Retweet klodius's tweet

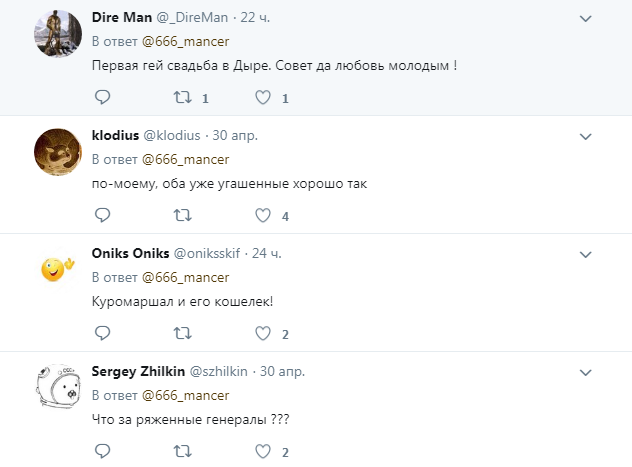[182, 215]
